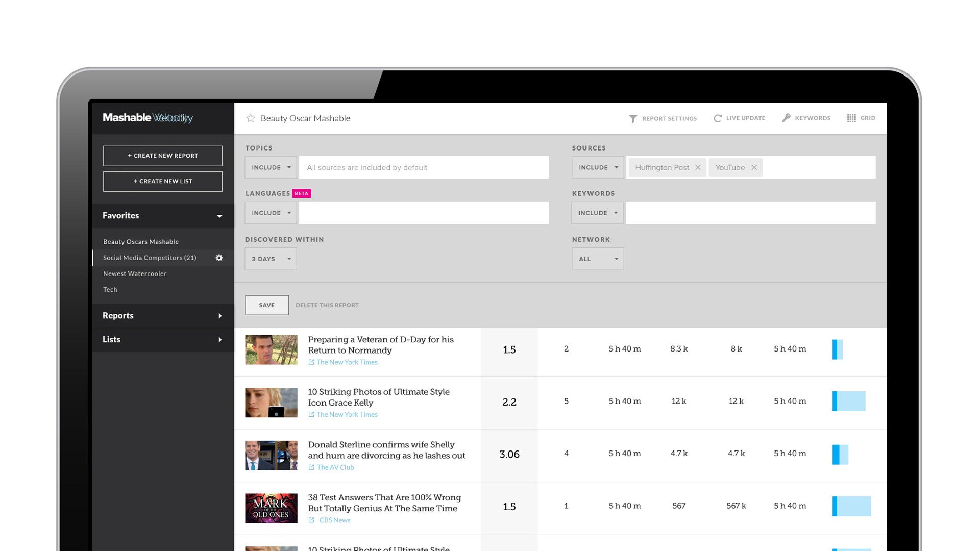Open '10 Striking Photos of Ultimate Style' headline
Image resolution: width=980 pixels, height=551 pixels.
click(x=379, y=397)
